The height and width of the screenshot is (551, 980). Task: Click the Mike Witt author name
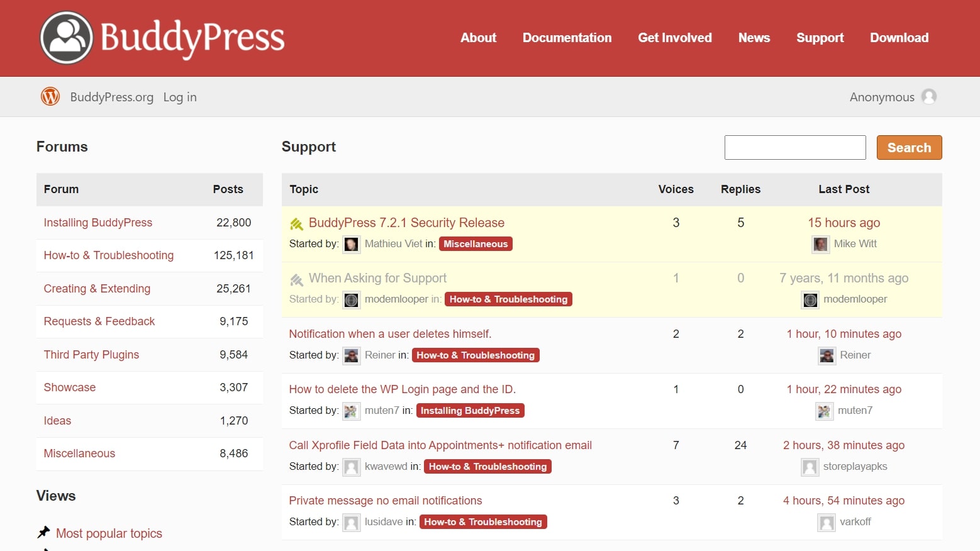click(855, 244)
